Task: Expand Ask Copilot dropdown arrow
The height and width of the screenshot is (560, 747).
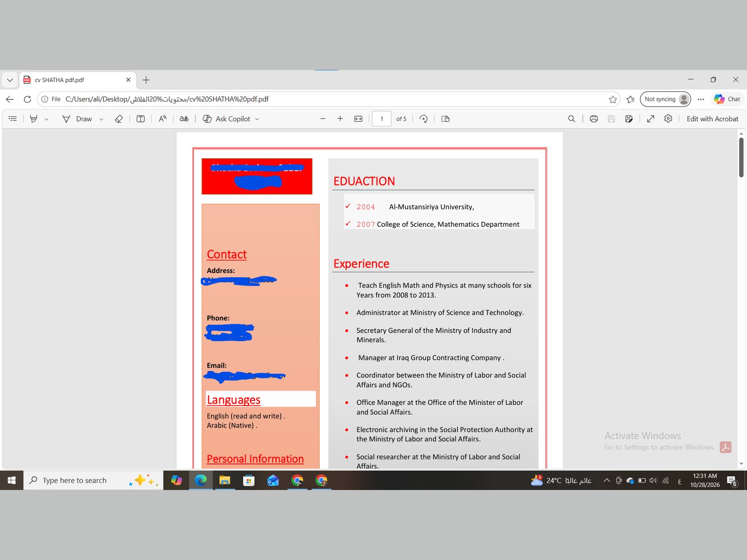Action: coord(257,119)
